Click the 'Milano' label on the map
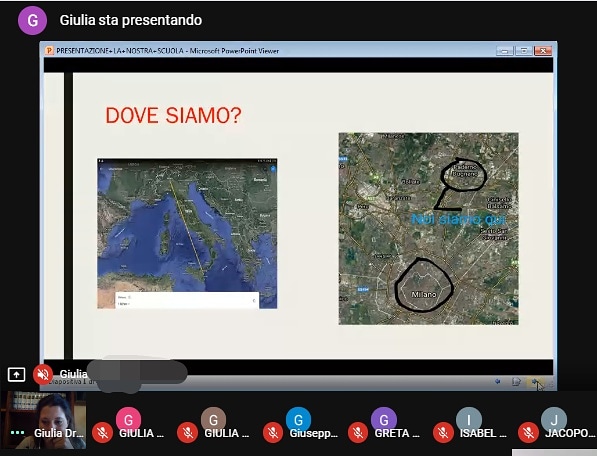 click(x=424, y=294)
